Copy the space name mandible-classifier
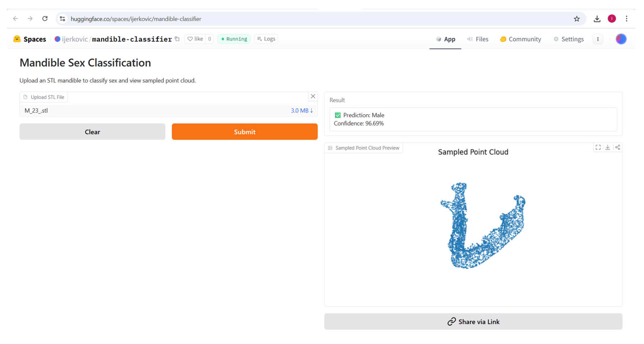The height and width of the screenshot is (344, 644). pyautogui.click(x=177, y=39)
